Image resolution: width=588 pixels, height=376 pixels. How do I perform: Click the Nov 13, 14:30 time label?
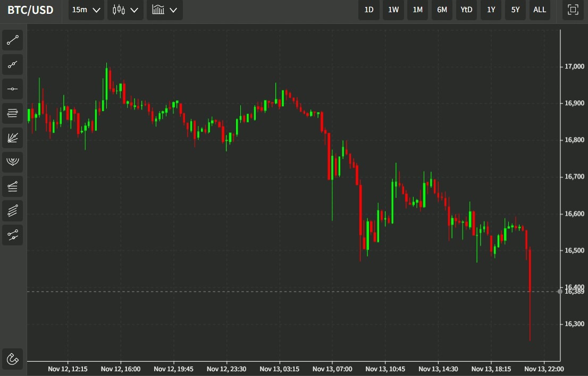pyautogui.click(x=438, y=369)
